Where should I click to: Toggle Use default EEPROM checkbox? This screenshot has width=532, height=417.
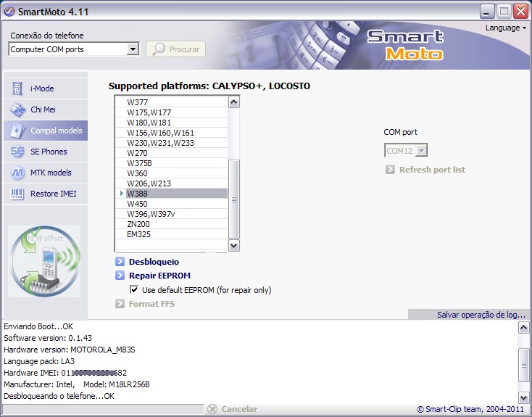[x=134, y=289]
